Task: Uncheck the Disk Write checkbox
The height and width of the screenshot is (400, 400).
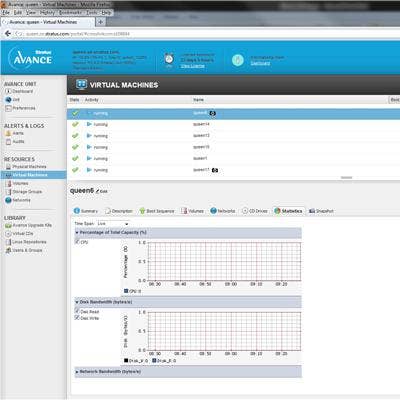Action: [x=77, y=318]
